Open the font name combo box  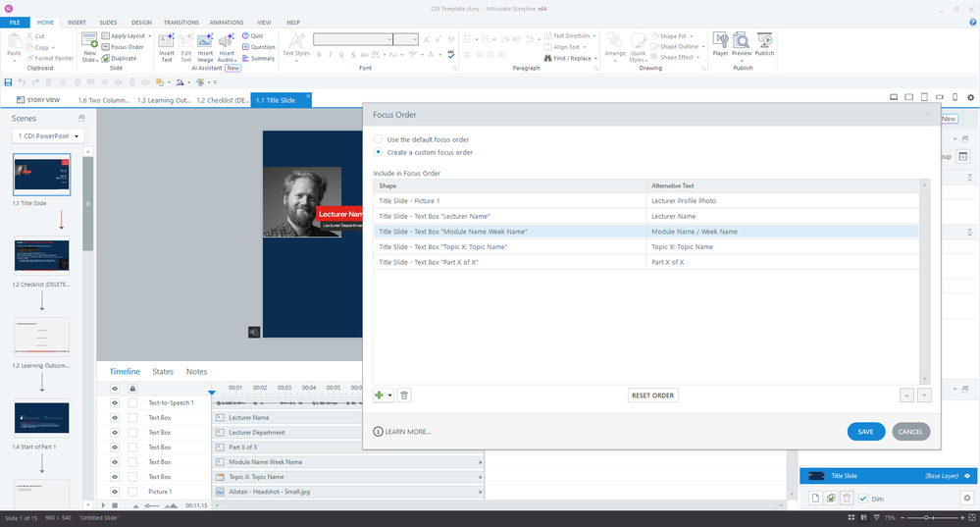tap(351, 39)
